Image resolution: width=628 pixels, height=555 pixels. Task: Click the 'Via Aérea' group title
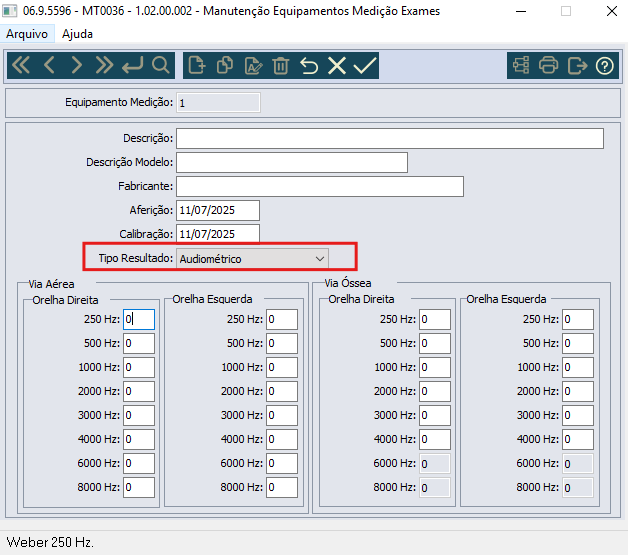pos(51,284)
